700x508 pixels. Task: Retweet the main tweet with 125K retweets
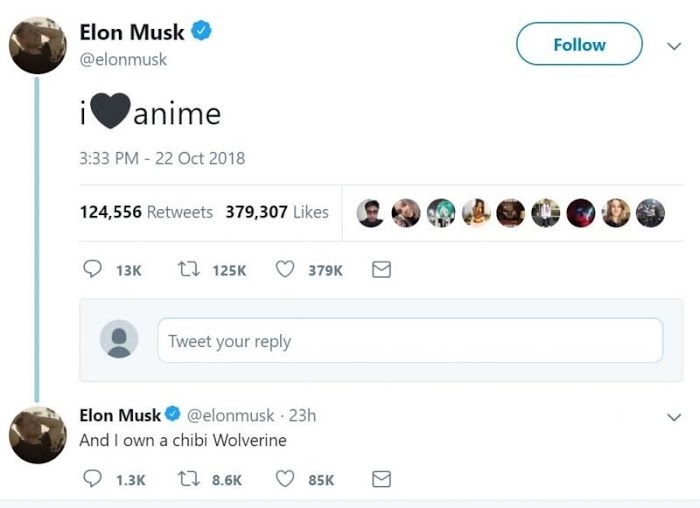coord(187,270)
